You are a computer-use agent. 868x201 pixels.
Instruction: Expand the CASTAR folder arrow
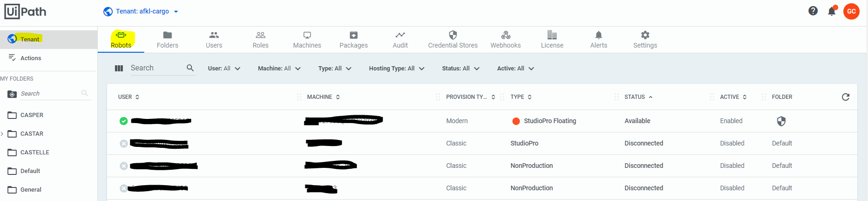[x=2, y=134]
